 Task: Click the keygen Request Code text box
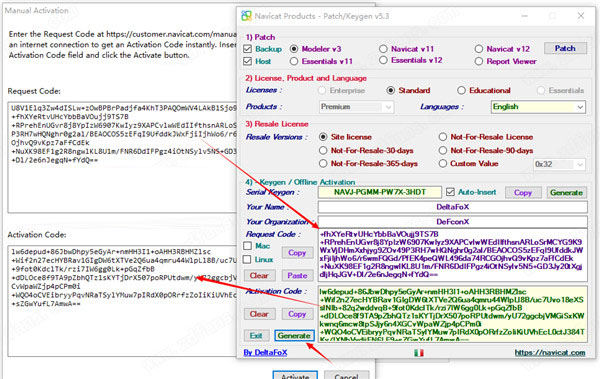point(453,255)
